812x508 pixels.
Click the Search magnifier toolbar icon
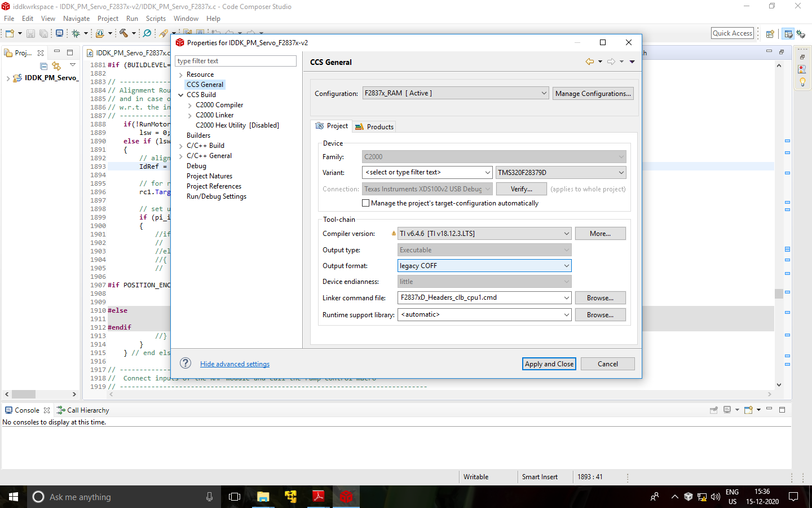147,34
